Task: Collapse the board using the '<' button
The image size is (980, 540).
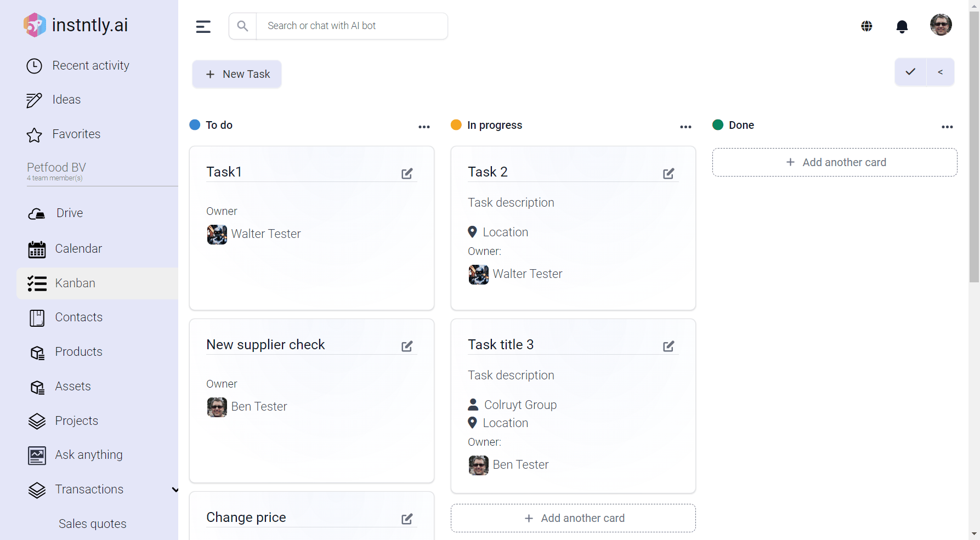Action: pos(939,72)
